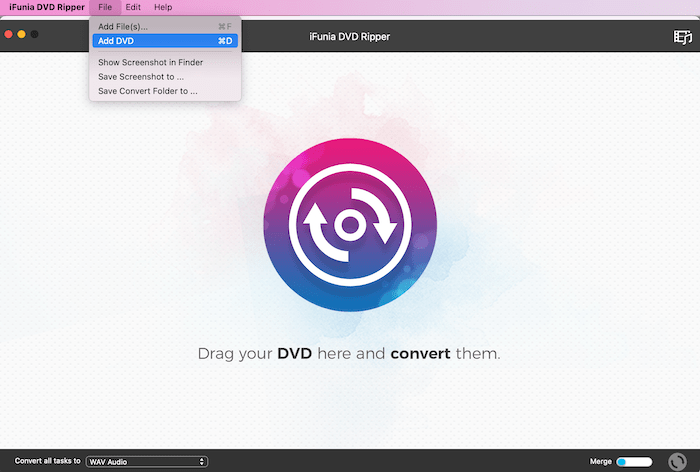
Task: Minimize the window using the yellow button
Action: (x=21, y=34)
